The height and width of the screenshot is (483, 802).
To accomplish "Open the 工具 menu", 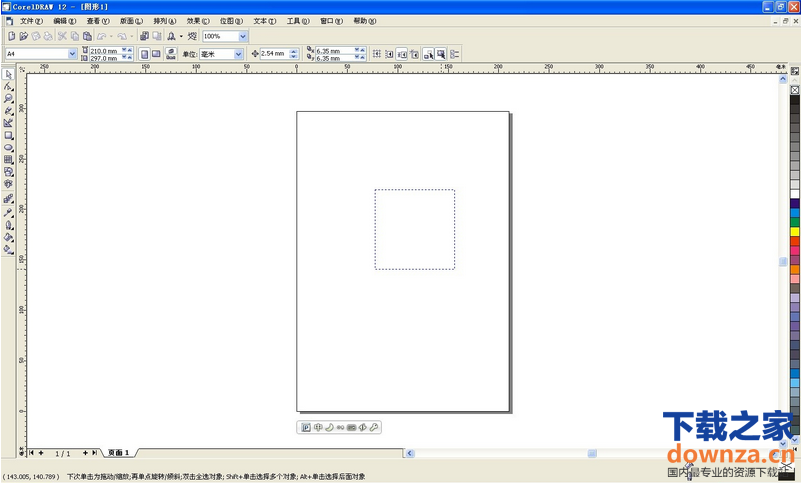I will coord(298,21).
